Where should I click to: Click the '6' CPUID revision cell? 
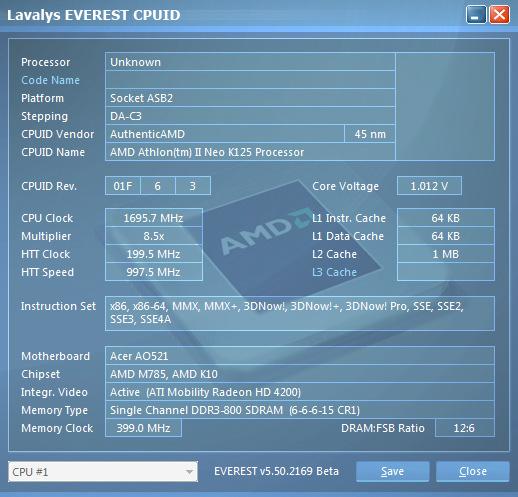tap(158, 186)
